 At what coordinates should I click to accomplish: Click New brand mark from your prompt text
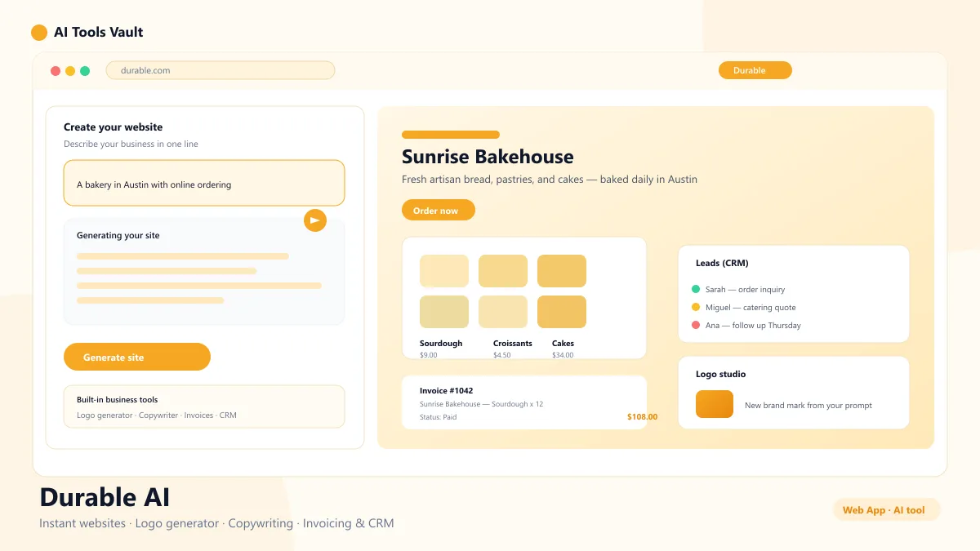[x=808, y=405]
